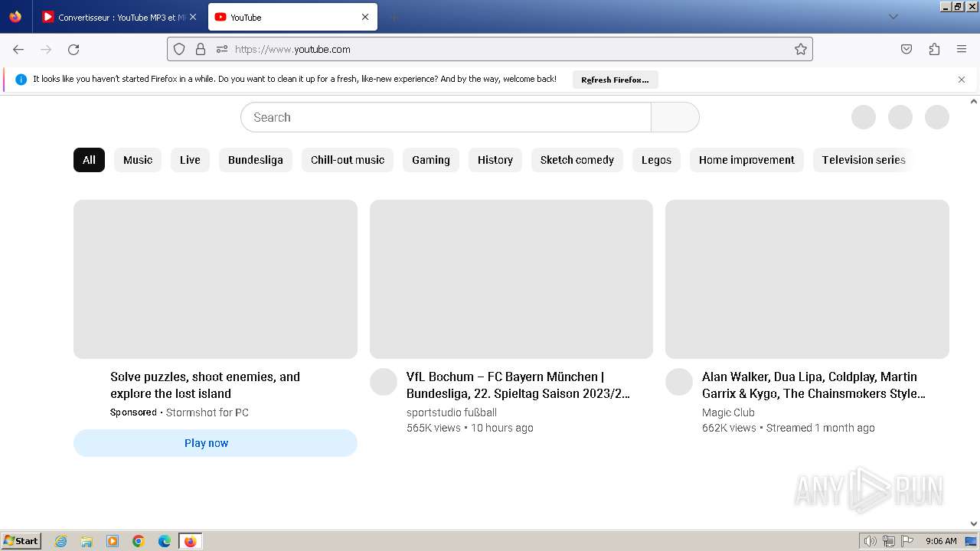Launch Microsoft Edge from taskbar
Image resolution: width=980 pixels, height=551 pixels.
tap(165, 541)
